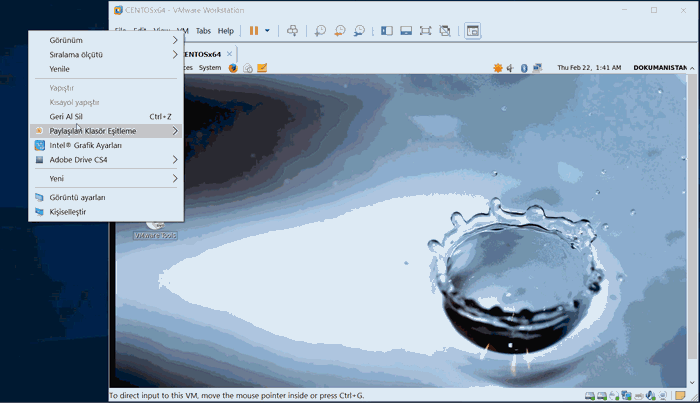Toggle the thumbnail bar icon in VMware toolbar
This screenshot has height=403, width=700.
pos(406,31)
